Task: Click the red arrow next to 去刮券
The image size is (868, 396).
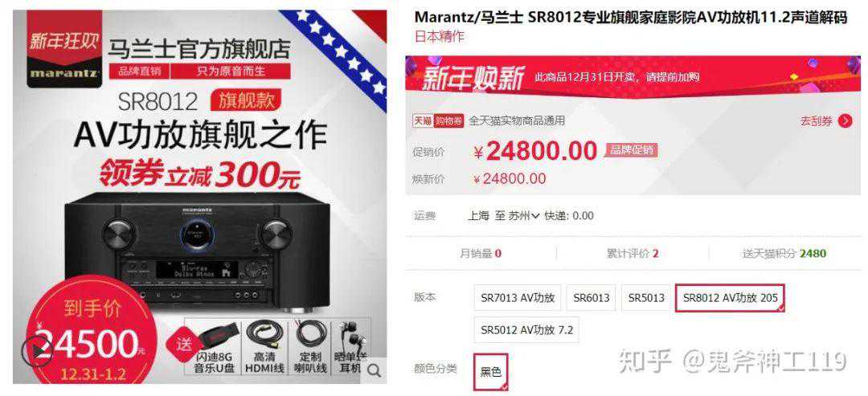Action: (x=845, y=121)
